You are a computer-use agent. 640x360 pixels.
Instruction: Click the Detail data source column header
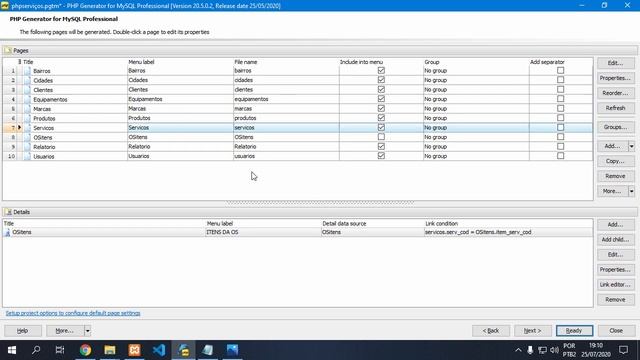coord(344,224)
